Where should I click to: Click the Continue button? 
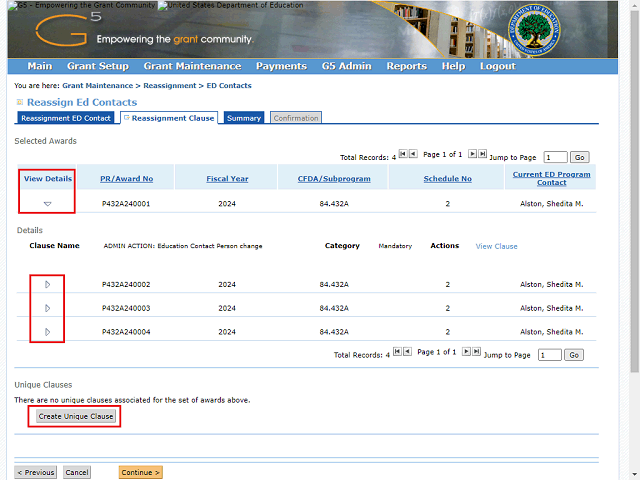[140, 472]
